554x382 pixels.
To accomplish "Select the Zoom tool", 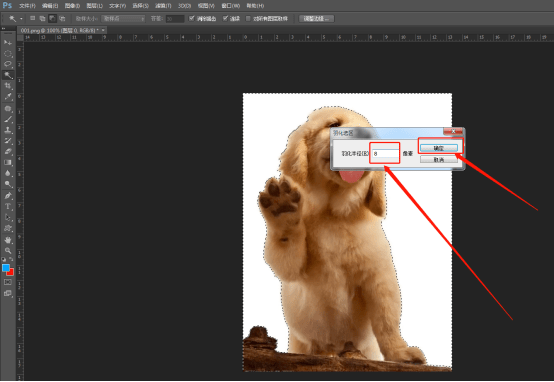I will 8,251.
